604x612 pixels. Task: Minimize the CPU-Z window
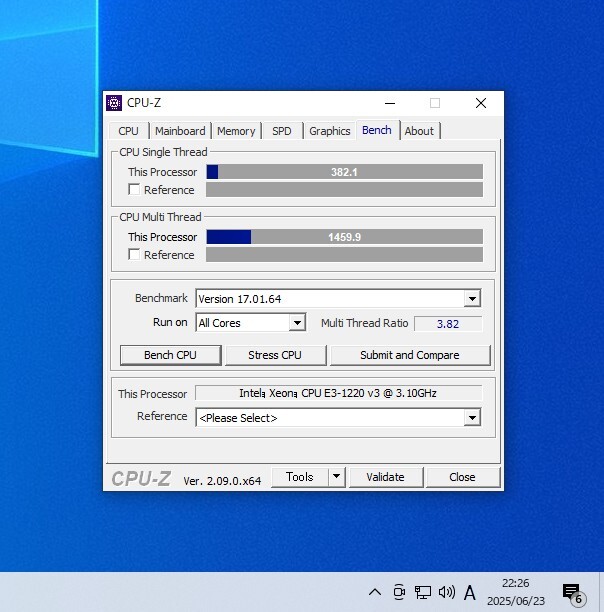[x=390, y=103]
